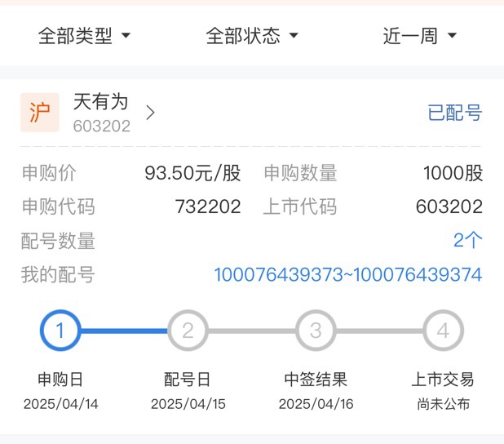The height and width of the screenshot is (444, 504).
Task: Click the date 2025/04/14
Action: pos(60,404)
